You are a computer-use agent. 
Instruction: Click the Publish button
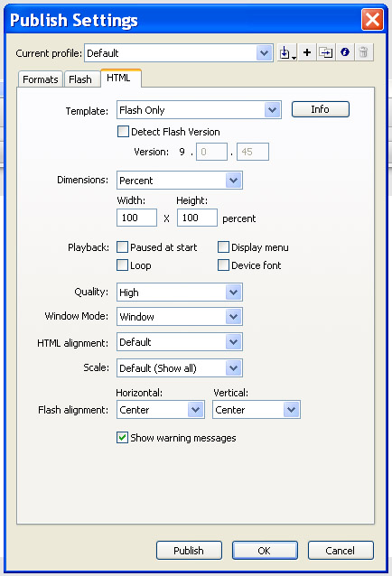point(189,551)
